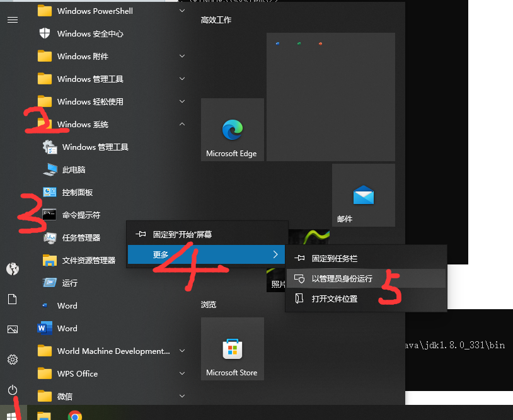Choose 打开文件位置 in the submenu
This screenshot has height=420, width=513.
[x=366, y=298]
